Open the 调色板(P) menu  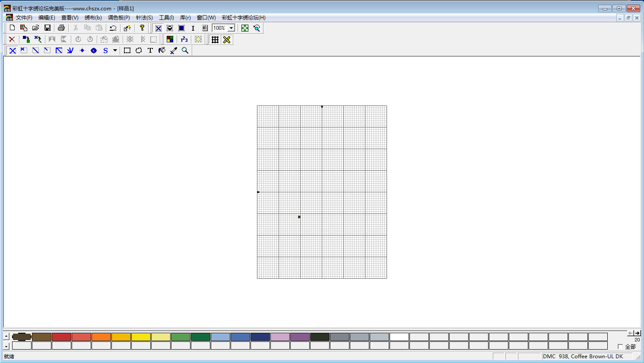(x=119, y=18)
